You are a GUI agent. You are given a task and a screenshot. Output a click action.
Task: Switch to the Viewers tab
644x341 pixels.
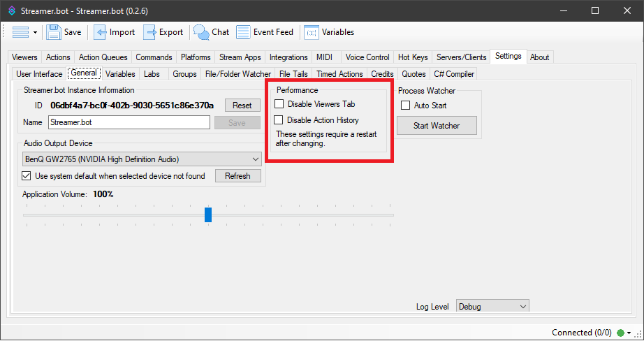click(24, 57)
